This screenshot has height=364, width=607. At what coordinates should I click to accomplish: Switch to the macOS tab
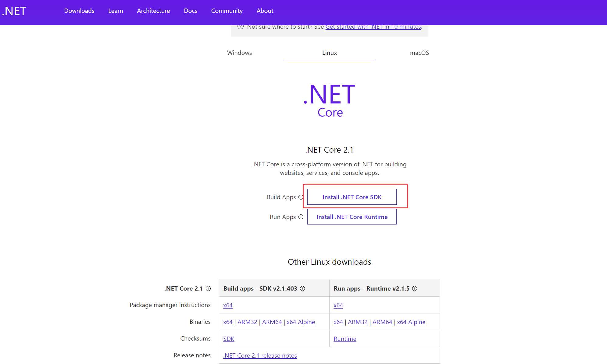pyautogui.click(x=419, y=53)
